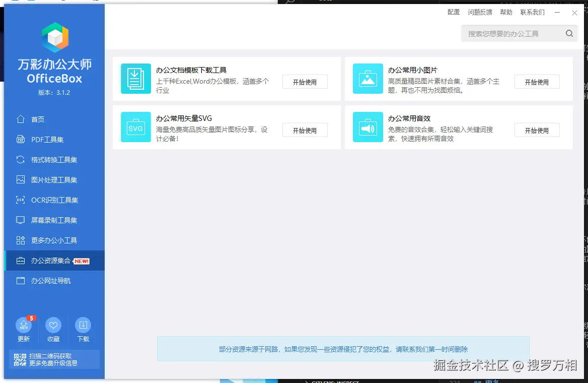Image resolution: width=588 pixels, height=383 pixels.
Task: Start using 办公常用小图片
Action: click(537, 82)
